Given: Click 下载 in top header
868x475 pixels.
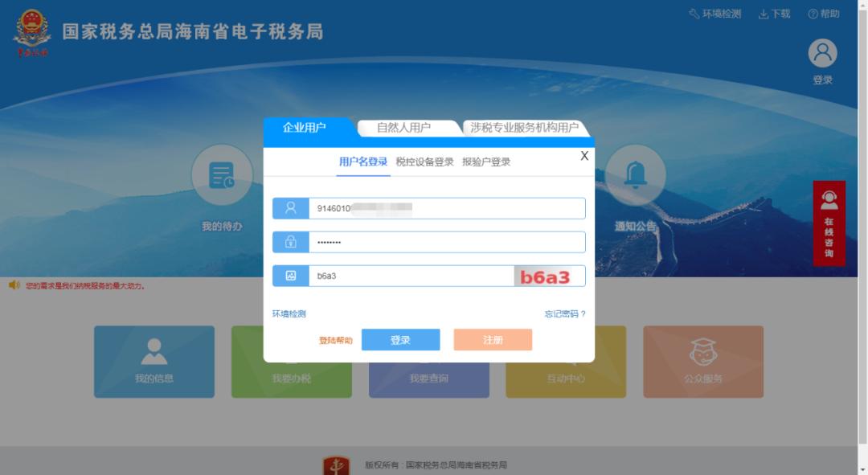Looking at the screenshot, I should pos(780,14).
